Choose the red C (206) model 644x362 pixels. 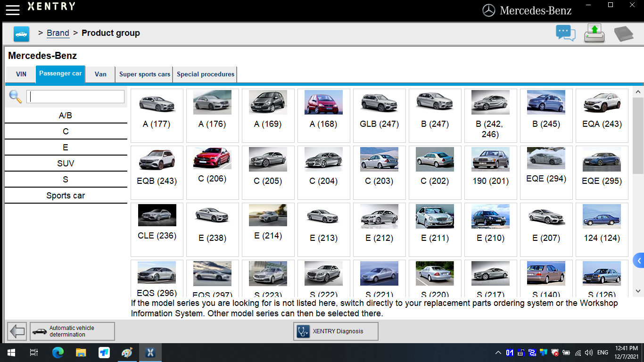click(x=213, y=173)
